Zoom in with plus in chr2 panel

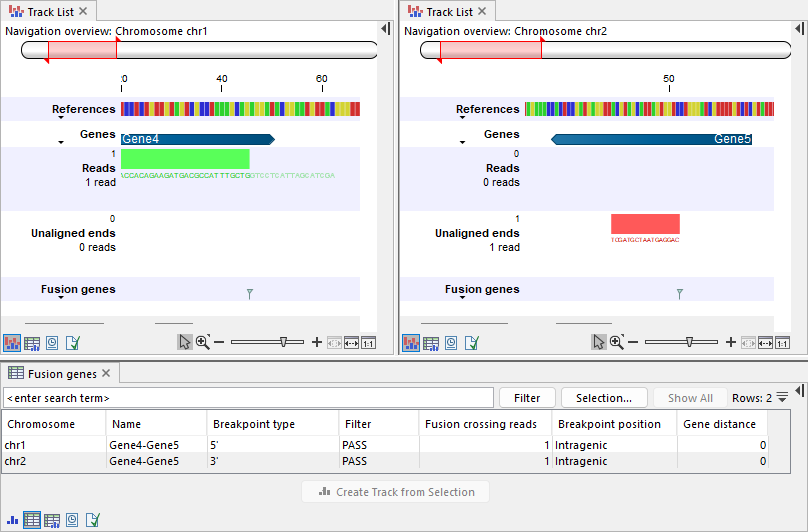pos(731,342)
